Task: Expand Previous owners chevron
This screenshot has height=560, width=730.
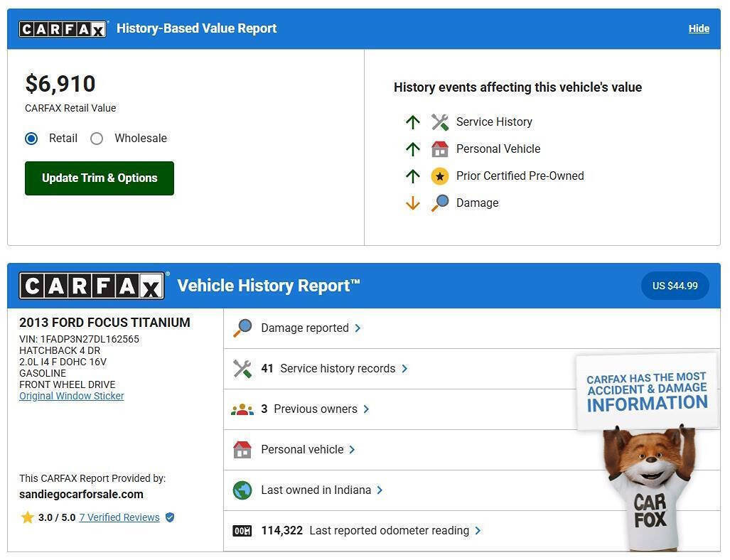Action: coord(366,409)
